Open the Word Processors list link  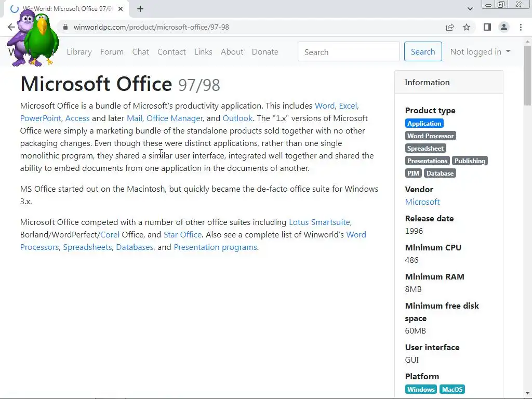[356, 235]
